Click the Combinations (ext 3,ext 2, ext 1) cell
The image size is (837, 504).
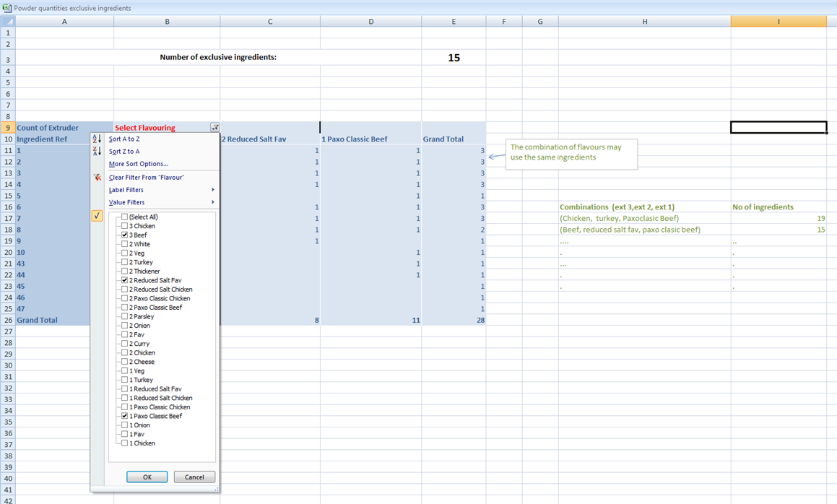coord(644,207)
